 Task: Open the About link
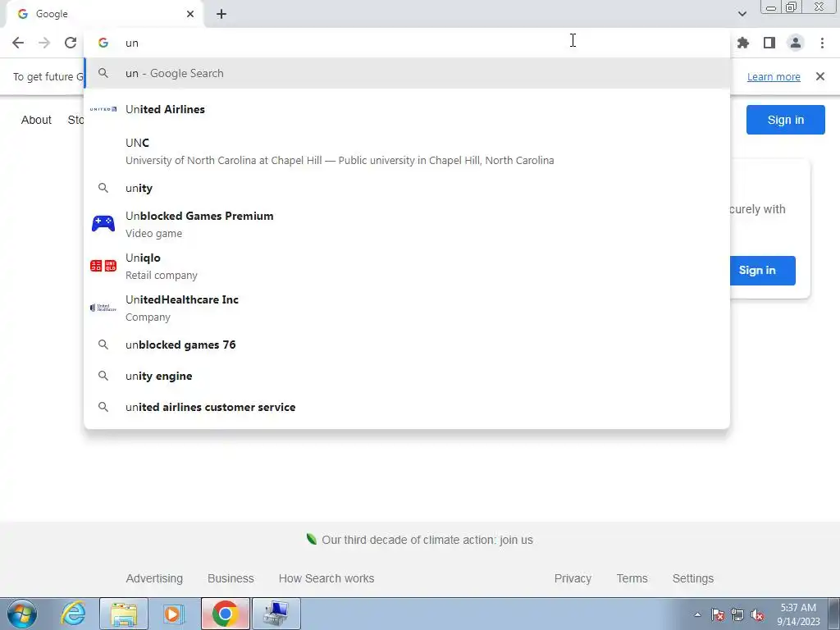coord(36,120)
